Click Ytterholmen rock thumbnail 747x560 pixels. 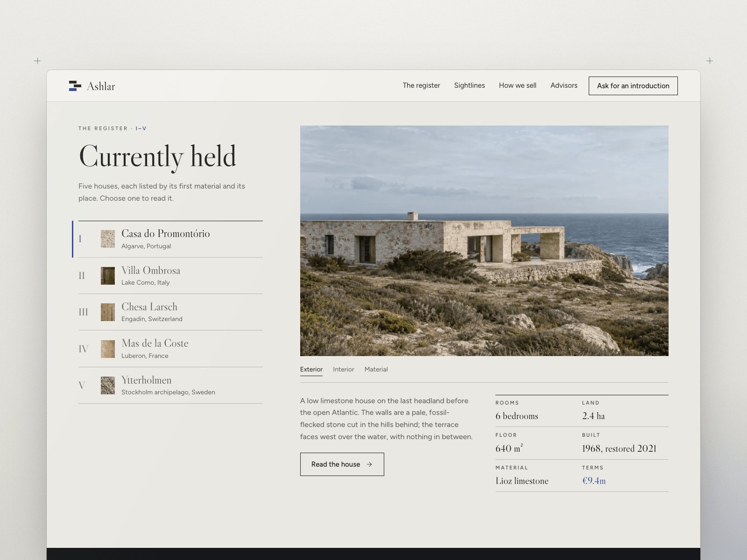108,385
